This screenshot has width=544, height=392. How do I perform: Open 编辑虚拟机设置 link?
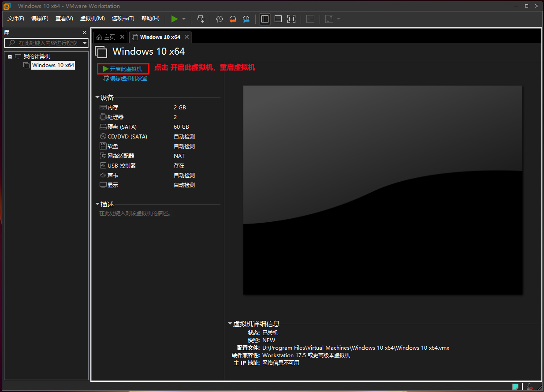128,78
